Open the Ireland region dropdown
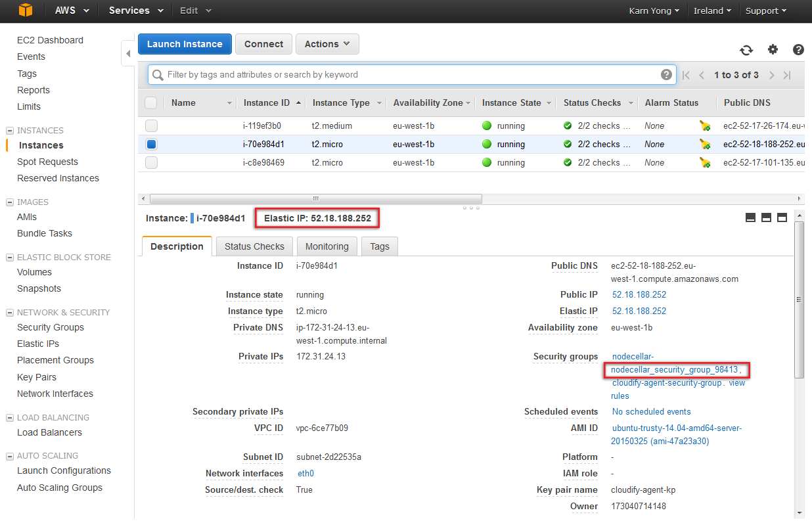This screenshot has width=812, height=523. [x=712, y=11]
